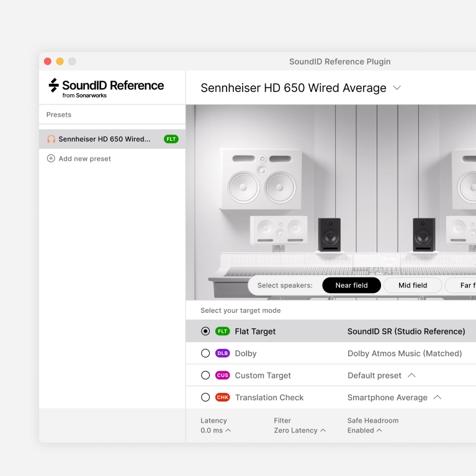The height and width of the screenshot is (476, 476).
Task: Click the red CHK Translation Check badge
Action: pyautogui.click(x=222, y=398)
